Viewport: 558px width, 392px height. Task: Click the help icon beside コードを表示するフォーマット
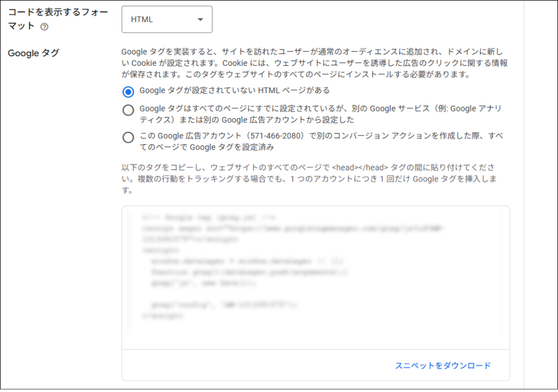[44, 27]
